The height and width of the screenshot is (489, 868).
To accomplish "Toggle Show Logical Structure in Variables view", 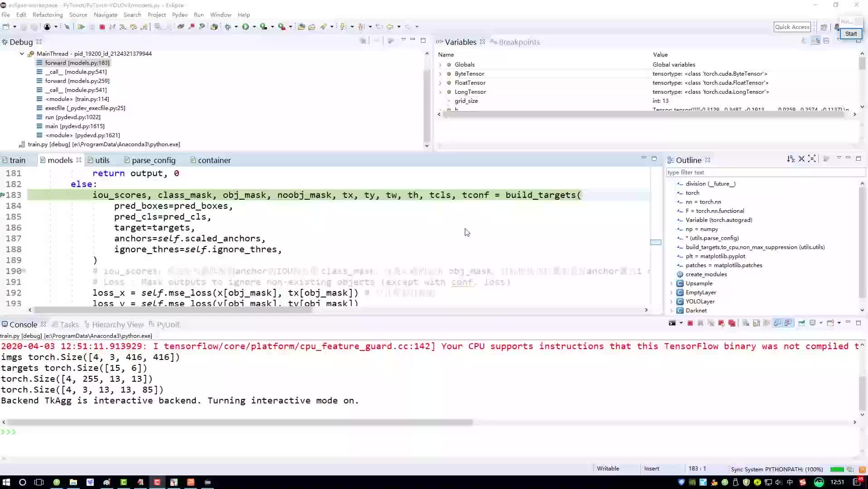I will [x=815, y=41].
